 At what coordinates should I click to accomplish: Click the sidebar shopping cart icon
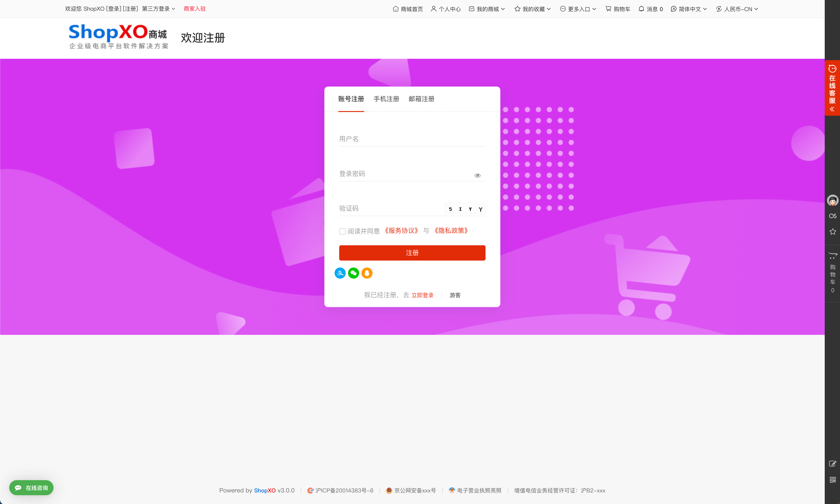[833, 256]
